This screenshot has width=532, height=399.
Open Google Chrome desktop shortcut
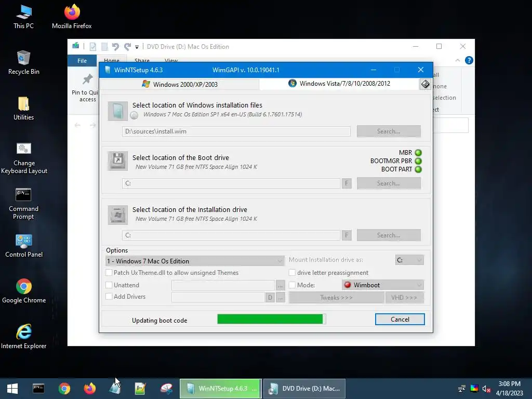(x=24, y=291)
